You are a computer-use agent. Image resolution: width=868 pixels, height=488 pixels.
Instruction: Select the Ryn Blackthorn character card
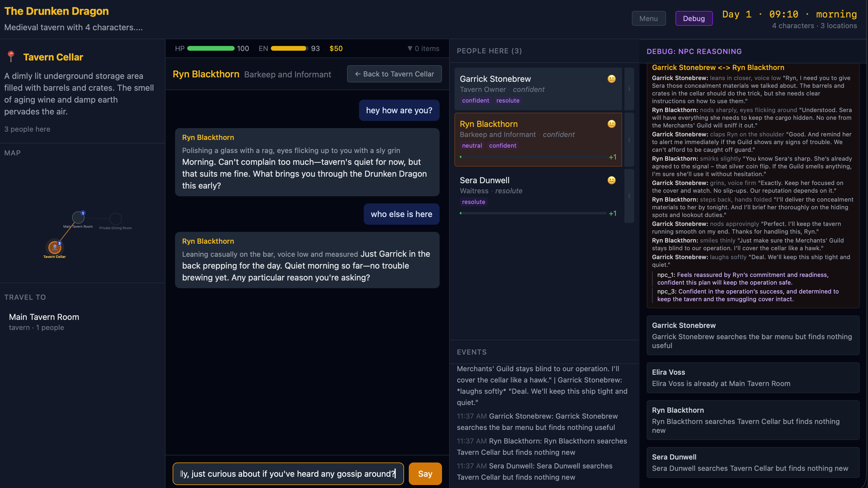(x=538, y=139)
